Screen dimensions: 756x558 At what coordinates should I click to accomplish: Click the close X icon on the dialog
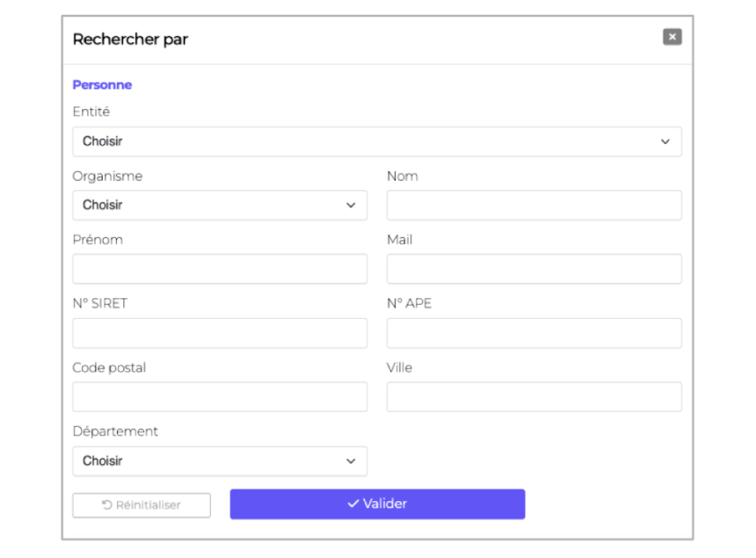(672, 37)
